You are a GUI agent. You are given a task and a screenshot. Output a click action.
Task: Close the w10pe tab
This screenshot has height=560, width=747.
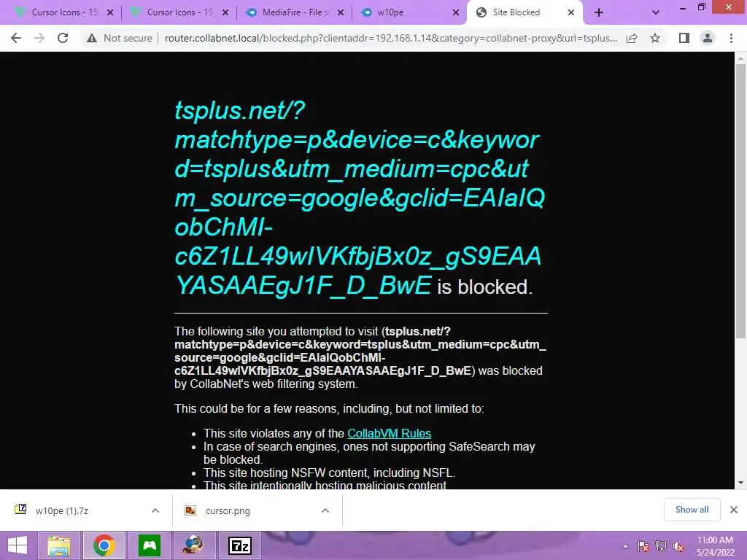pyautogui.click(x=456, y=12)
